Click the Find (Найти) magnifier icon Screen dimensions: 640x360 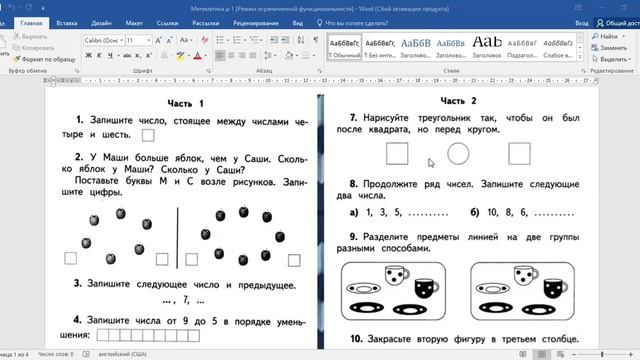click(x=595, y=36)
